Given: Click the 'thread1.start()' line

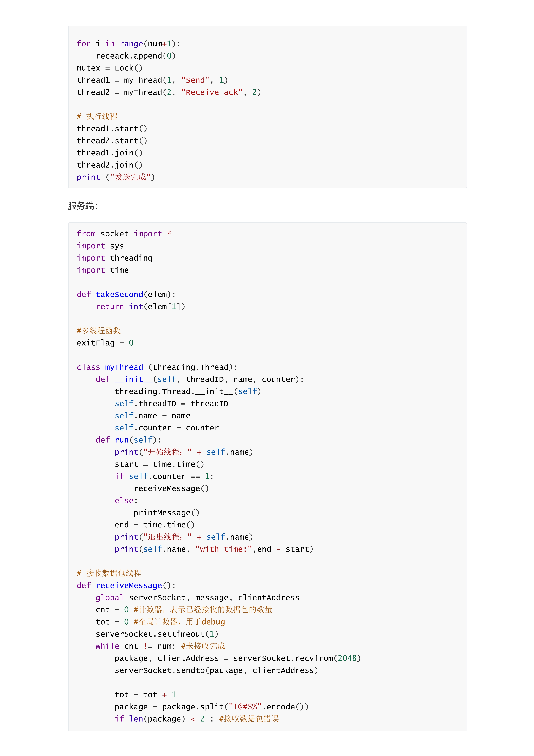Looking at the screenshot, I should pyautogui.click(x=112, y=129).
